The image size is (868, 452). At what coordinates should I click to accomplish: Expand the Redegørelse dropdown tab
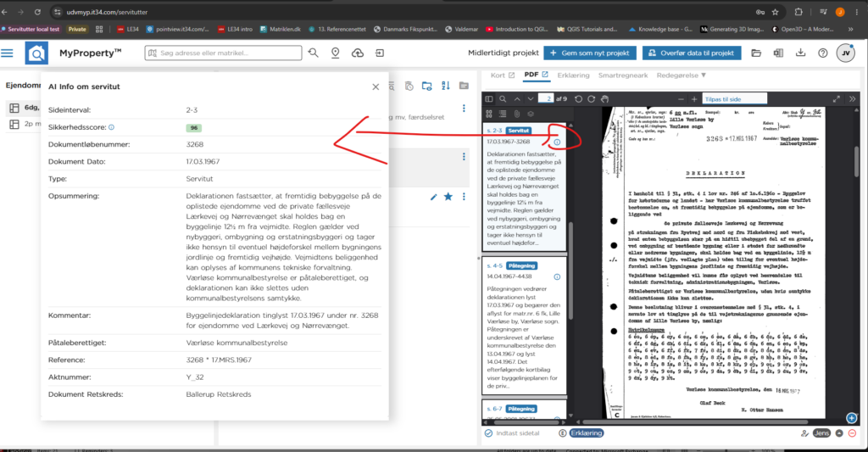click(681, 75)
